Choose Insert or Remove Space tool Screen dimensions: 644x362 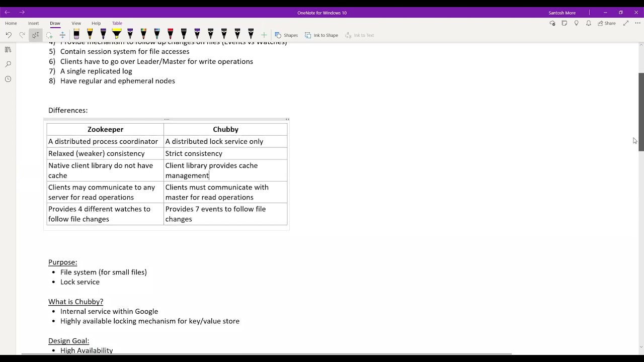[62, 35]
